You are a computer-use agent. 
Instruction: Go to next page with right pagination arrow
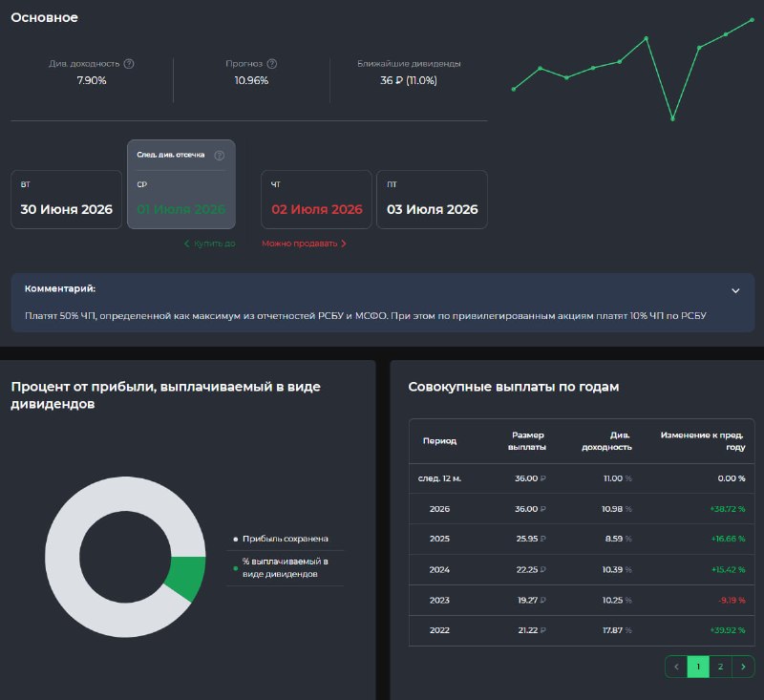(x=743, y=667)
